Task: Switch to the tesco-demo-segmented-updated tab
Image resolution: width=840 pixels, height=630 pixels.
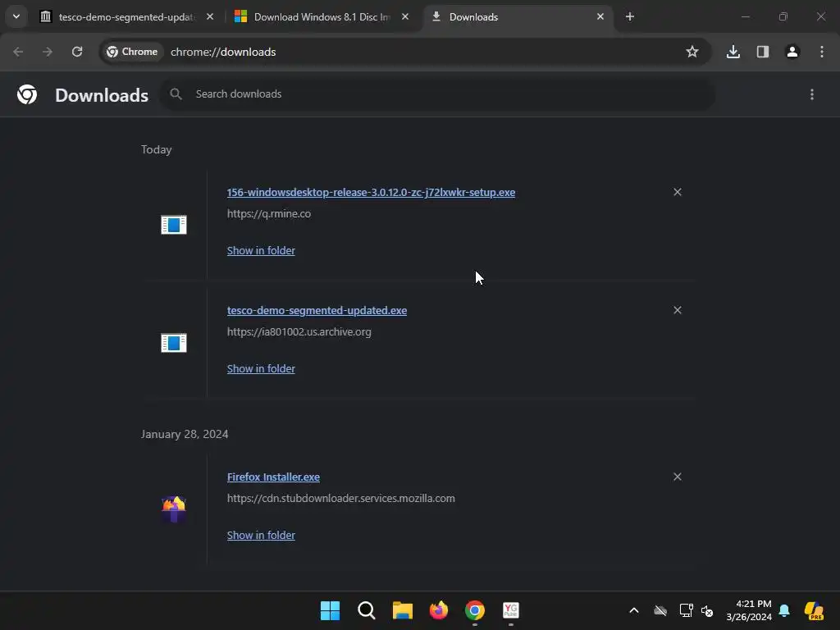Action: [x=127, y=17]
